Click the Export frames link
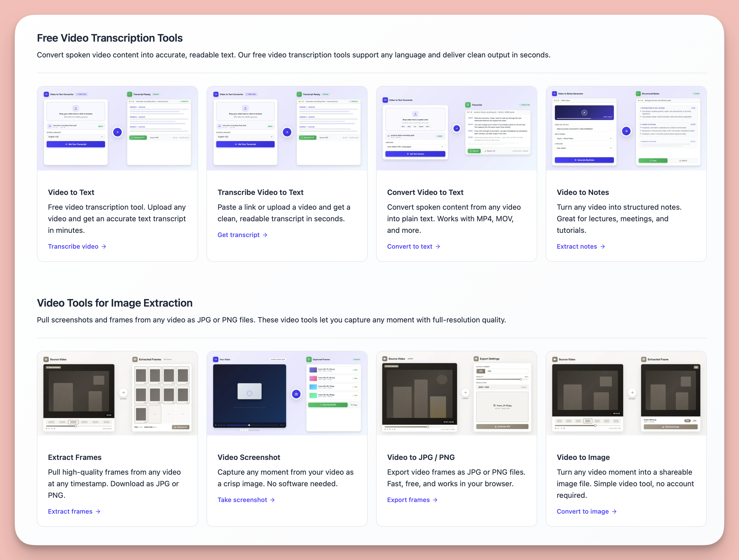This screenshot has height=560, width=739. point(412,500)
